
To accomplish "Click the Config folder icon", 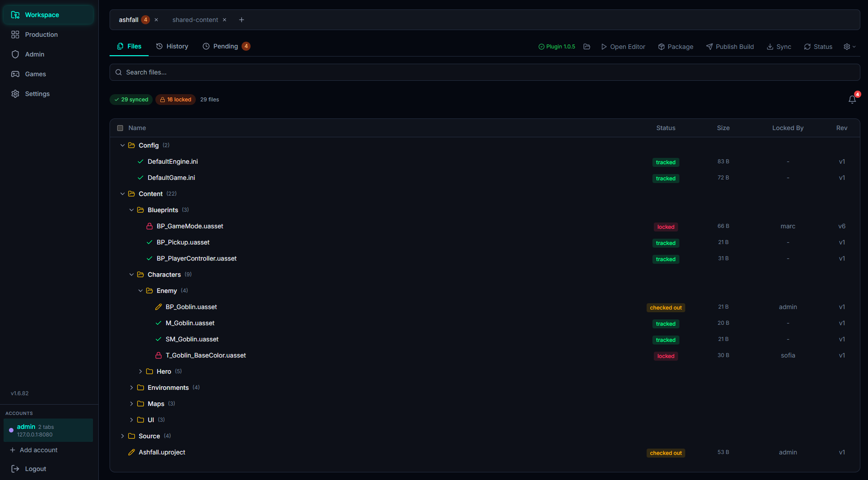I will pos(132,145).
